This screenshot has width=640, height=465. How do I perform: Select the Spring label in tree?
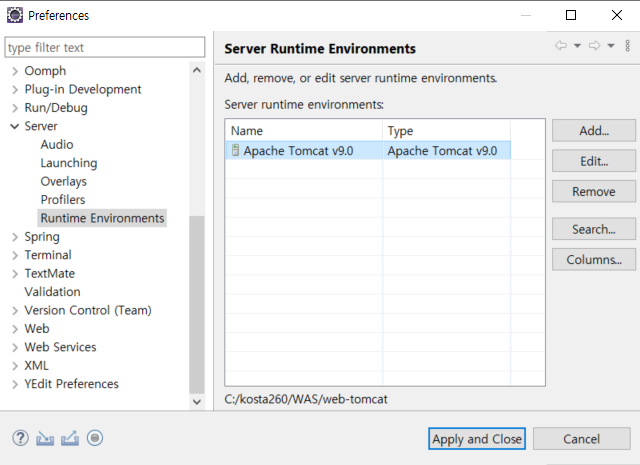click(42, 237)
